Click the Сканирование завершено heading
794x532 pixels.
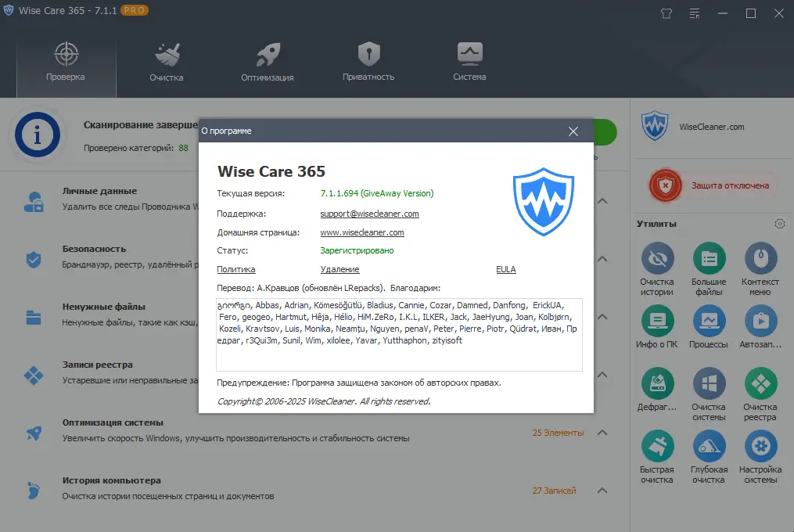141,125
